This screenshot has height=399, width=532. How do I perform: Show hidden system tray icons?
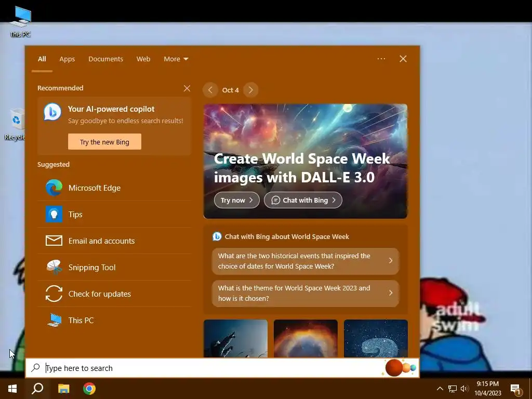440,389
